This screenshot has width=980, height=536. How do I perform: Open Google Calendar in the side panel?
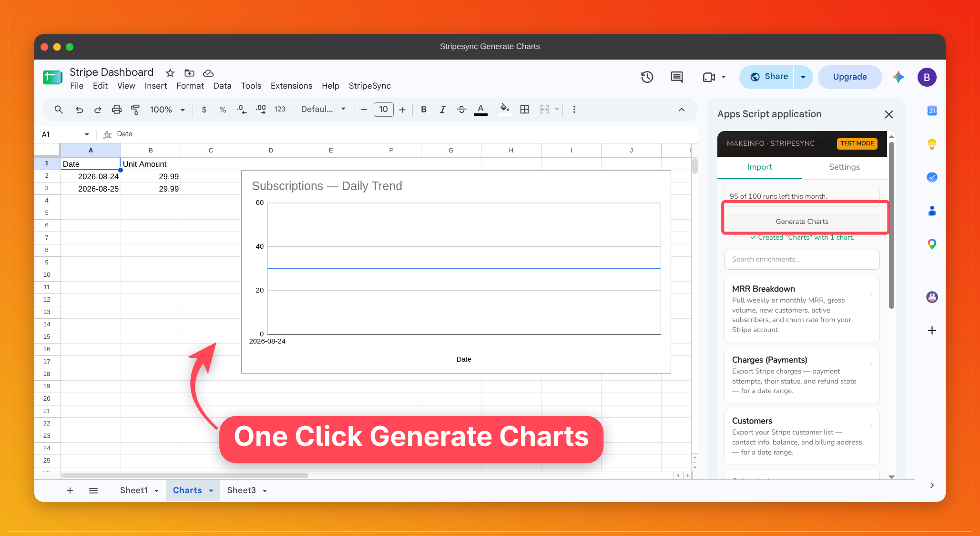(932, 111)
